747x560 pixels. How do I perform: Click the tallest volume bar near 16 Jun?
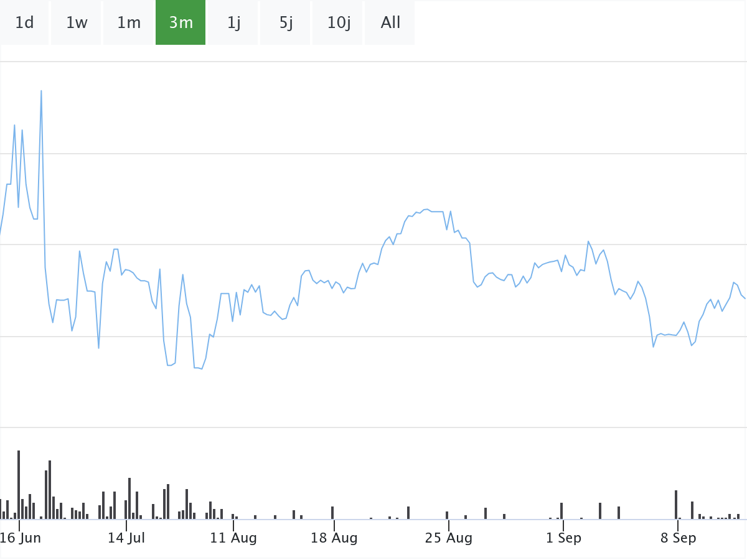[x=19, y=485]
